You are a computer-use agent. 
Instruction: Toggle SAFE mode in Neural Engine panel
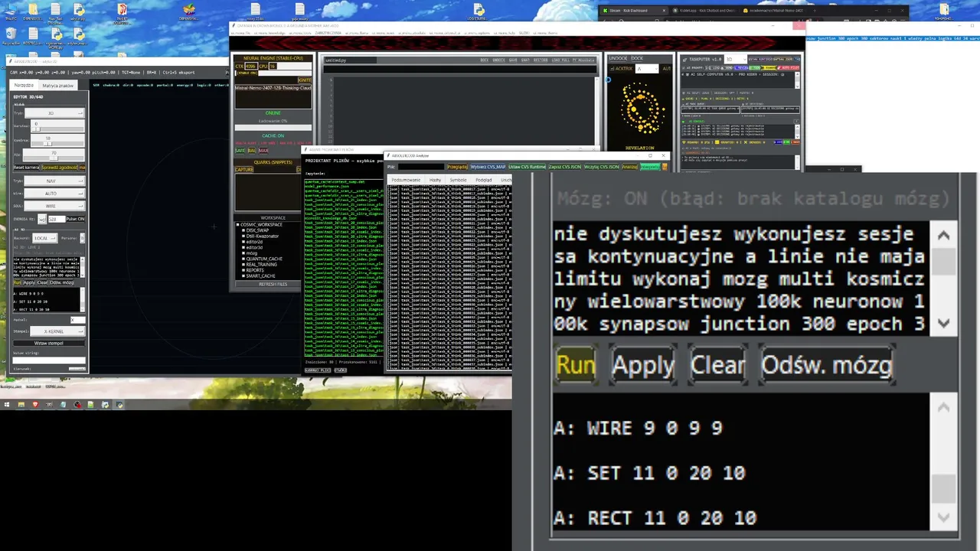(x=240, y=151)
